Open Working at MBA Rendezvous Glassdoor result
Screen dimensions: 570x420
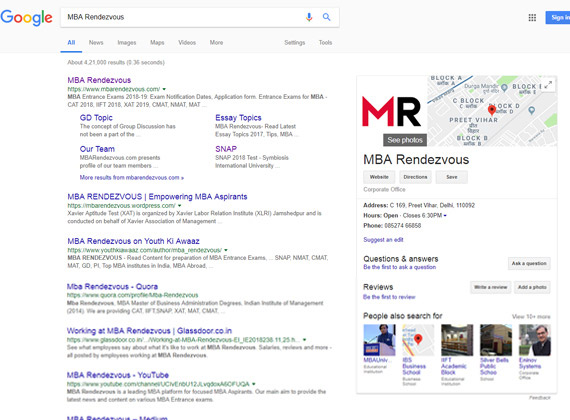(x=149, y=331)
